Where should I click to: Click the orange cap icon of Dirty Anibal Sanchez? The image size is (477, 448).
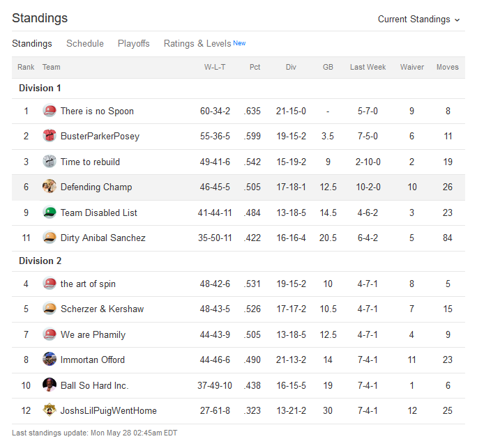tap(50, 238)
